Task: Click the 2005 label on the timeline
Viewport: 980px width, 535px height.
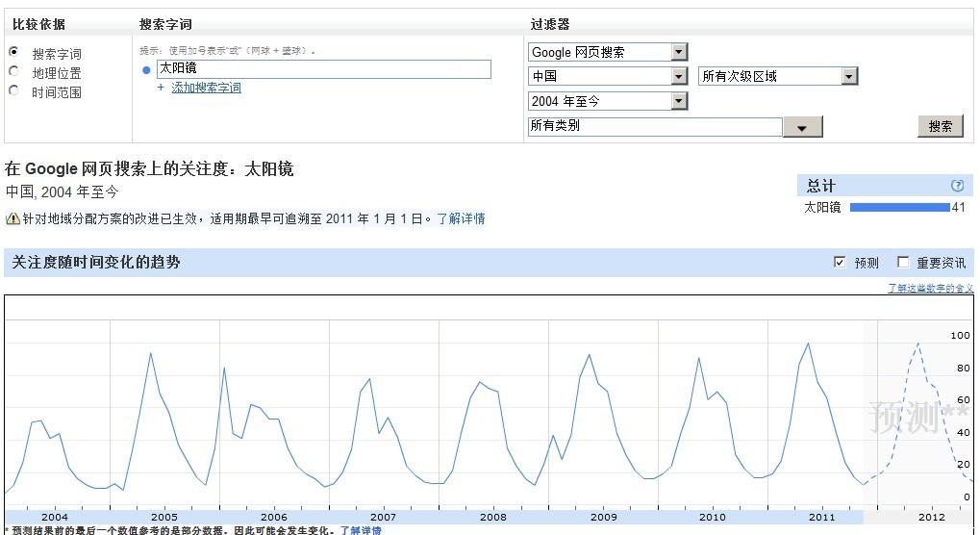Action: tap(164, 517)
